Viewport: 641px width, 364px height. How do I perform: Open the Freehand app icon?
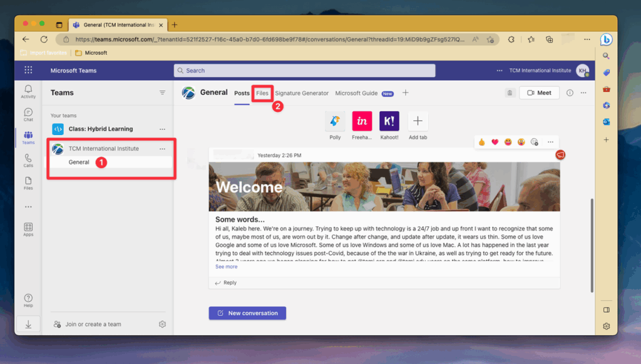tap(362, 121)
